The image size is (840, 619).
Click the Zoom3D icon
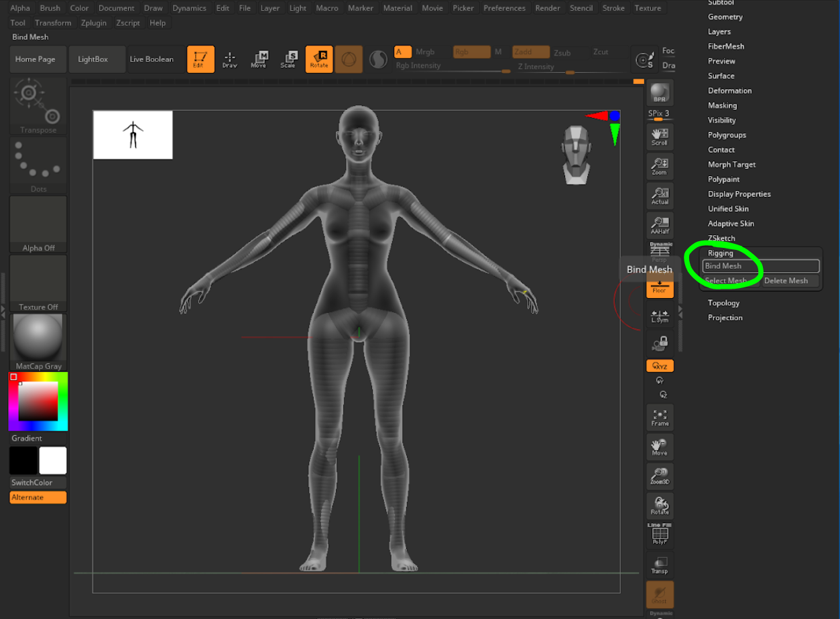(660, 476)
